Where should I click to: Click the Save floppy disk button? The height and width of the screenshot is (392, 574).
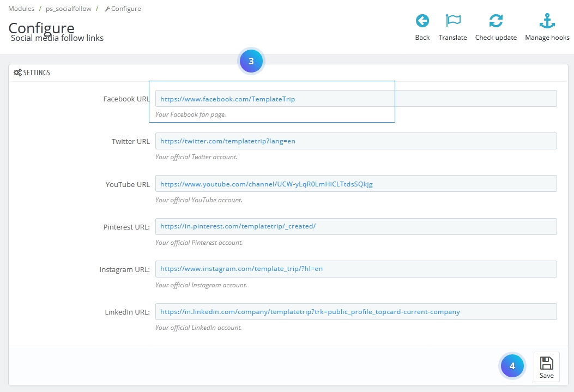pos(546,367)
